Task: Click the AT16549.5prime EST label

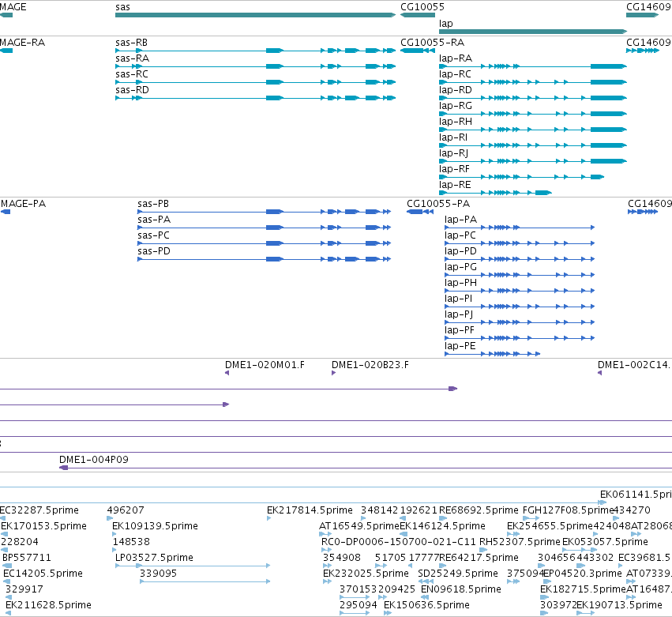Action: pyautogui.click(x=359, y=526)
